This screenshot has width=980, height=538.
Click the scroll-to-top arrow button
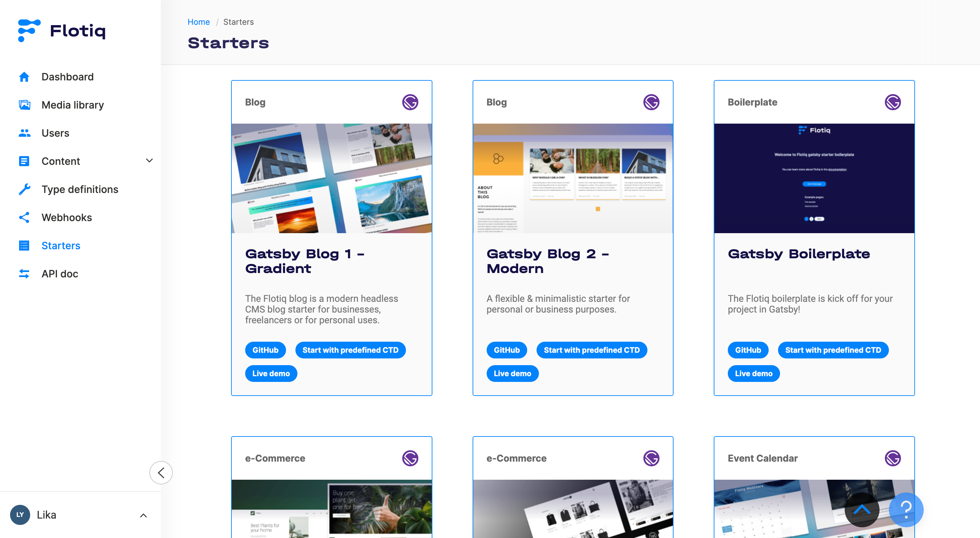click(x=862, y=510)
